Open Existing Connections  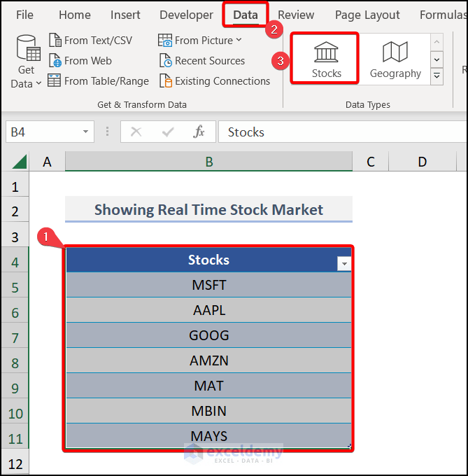(x=215, y=81)
